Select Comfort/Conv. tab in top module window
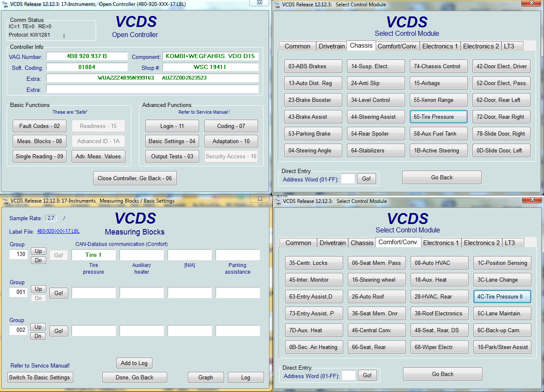Viewport: 544px width, 392px height. 397,46
